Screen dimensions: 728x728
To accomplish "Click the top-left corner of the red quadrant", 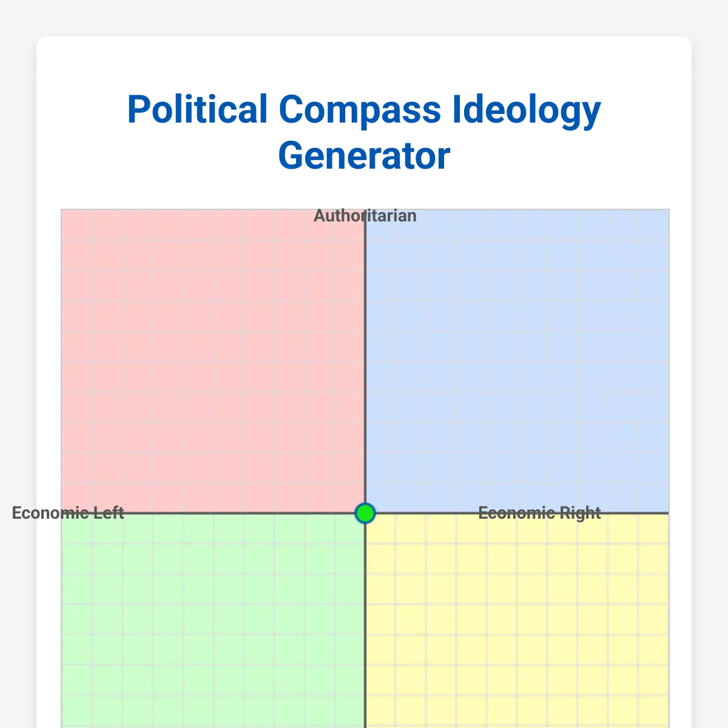I will [64, 212].
